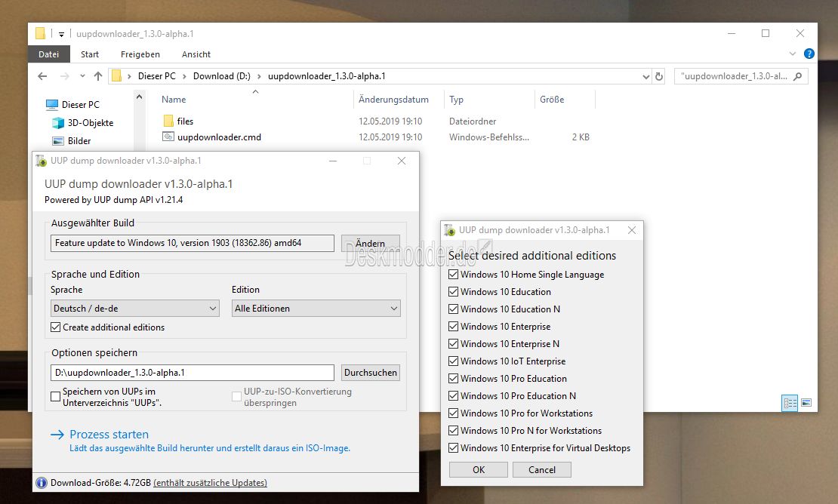Click save path field D:\uupdownloader
Viewport: 838px width, 504px height.
[193, 373]
